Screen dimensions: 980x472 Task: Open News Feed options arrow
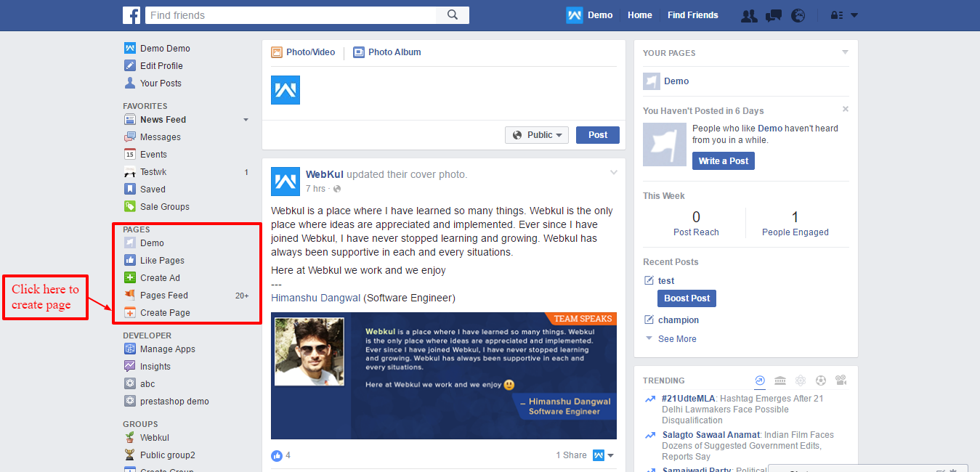coord(246,120)
